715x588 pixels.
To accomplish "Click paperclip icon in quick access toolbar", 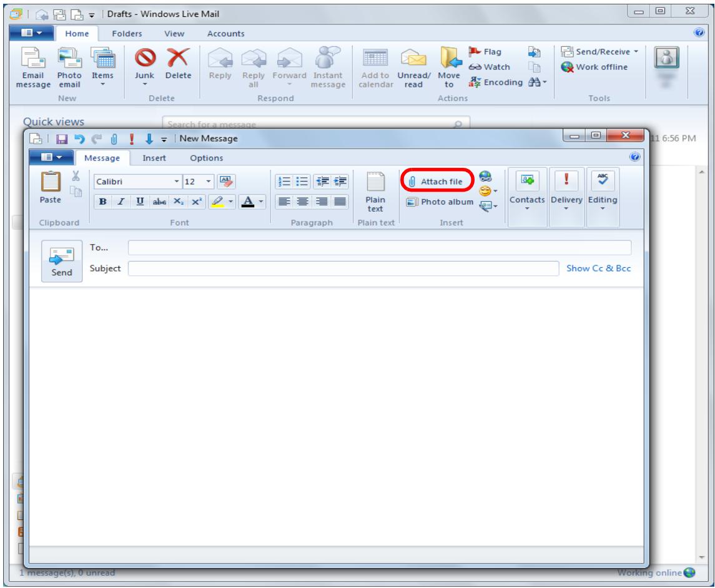I will click(x=114, y=139).
